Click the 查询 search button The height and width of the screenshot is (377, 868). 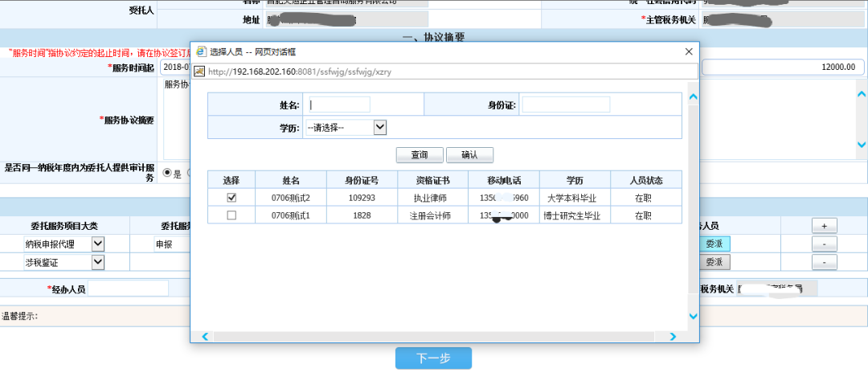pos(419,155)
